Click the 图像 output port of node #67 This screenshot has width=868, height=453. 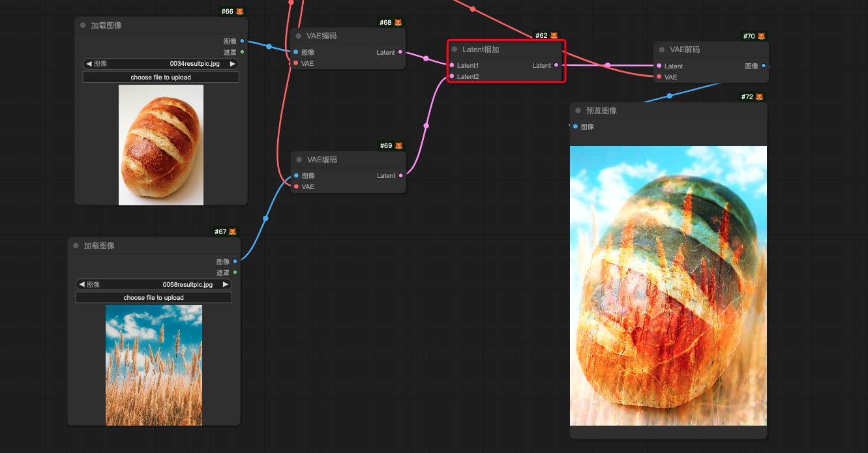coord(235,261)
